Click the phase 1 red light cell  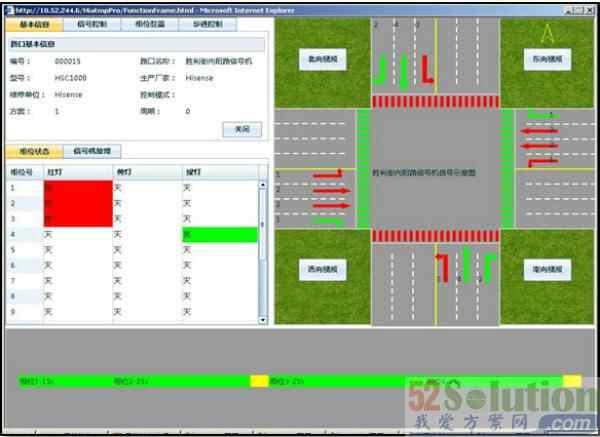(76, 188)
